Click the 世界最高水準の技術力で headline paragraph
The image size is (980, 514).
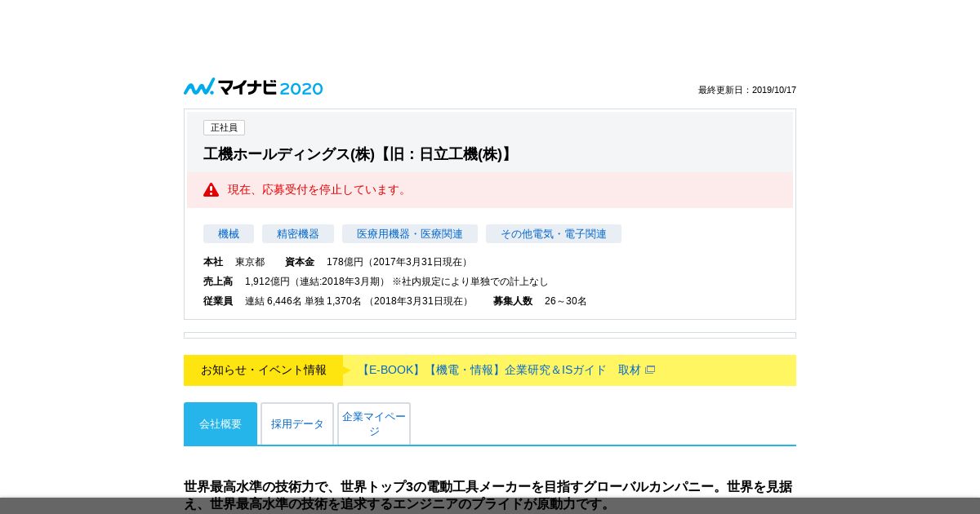(488, 495)
